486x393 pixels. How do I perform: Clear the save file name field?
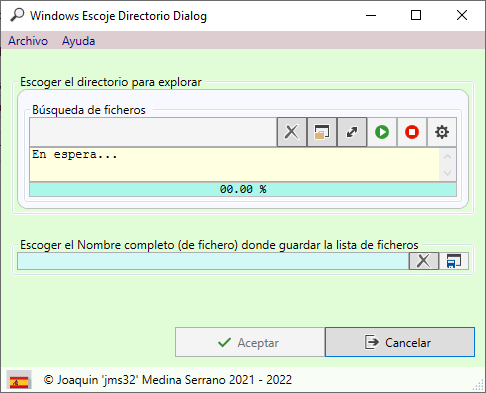[424, 261]
